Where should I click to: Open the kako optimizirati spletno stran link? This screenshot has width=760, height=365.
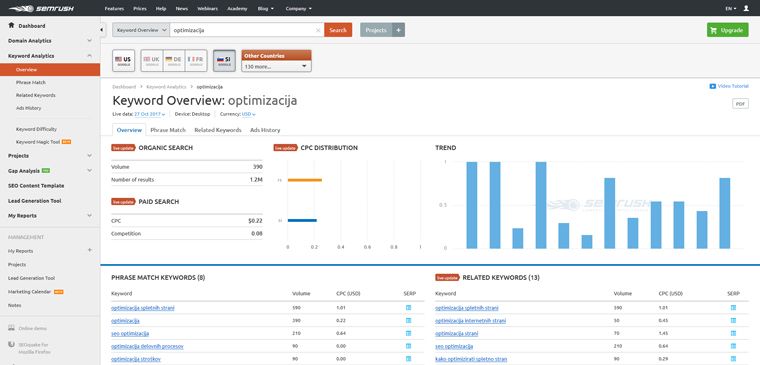(x=471, y=359)
